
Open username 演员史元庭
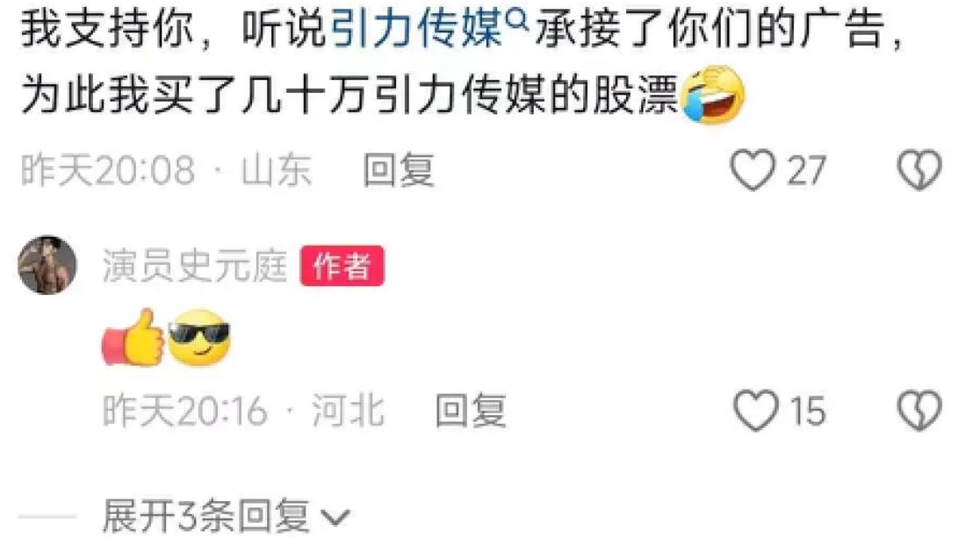click(x=194, y=266)
